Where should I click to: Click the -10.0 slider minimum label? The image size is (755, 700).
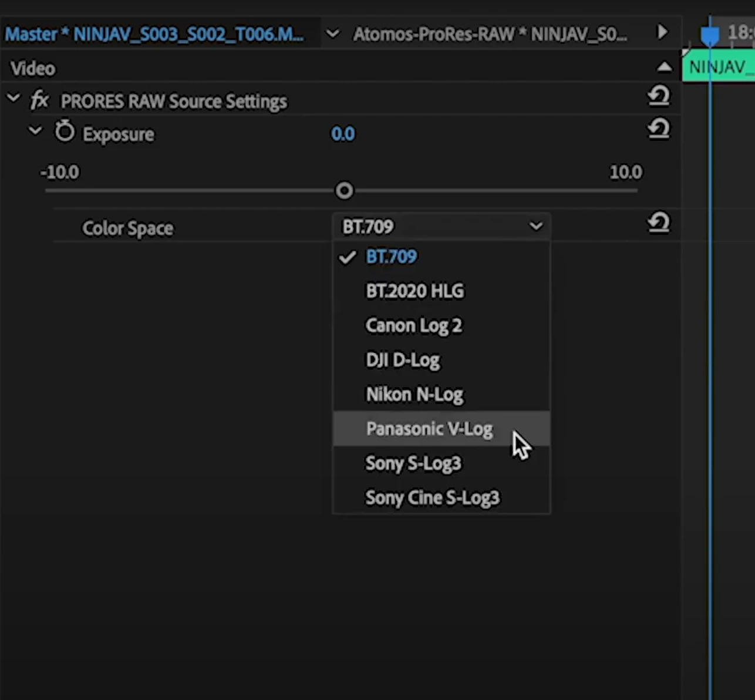(59, 172)
